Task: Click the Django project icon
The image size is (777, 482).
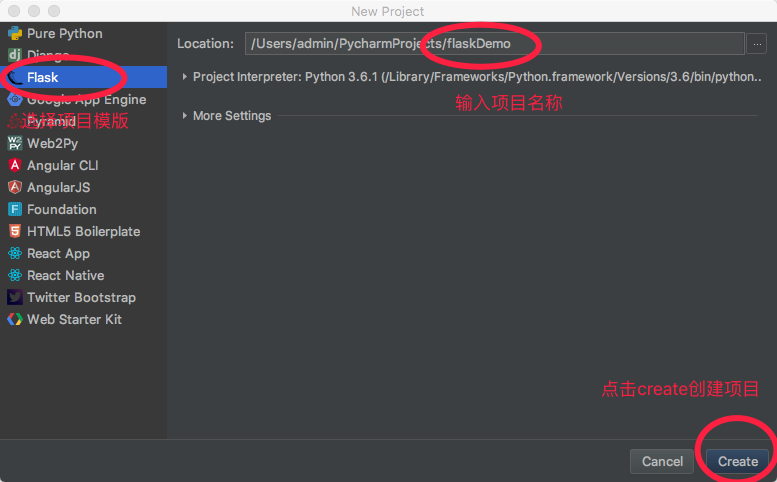Action: point(15,55)
